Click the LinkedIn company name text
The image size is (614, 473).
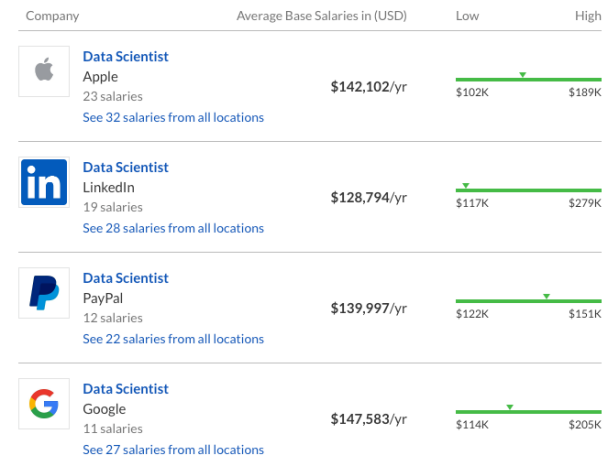pyautogui.click(x=108, y=188)
